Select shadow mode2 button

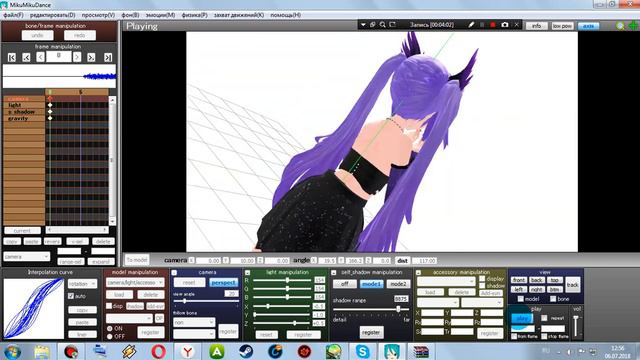pyautogui.click(x=398, y=284)
